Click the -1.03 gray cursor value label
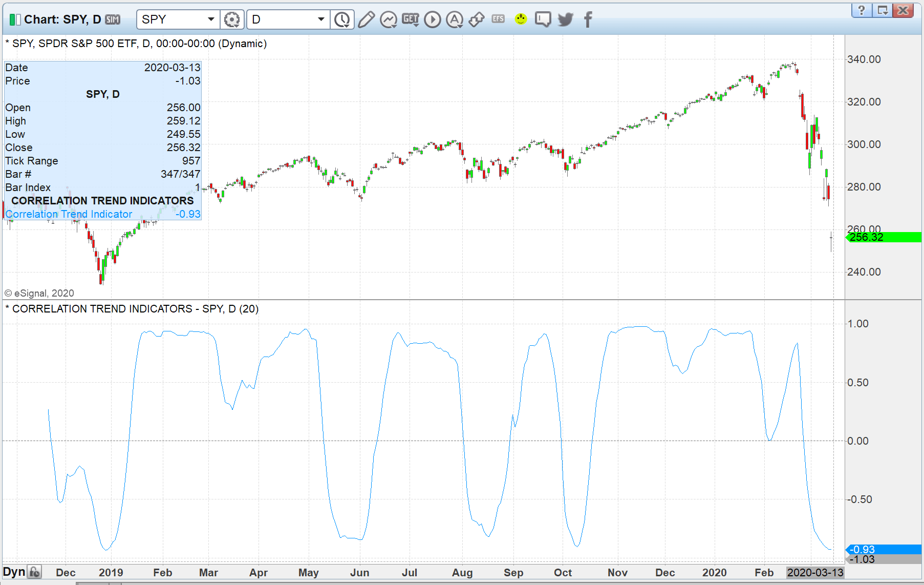The width and height of the screenshot is (924, 585). [884, 559]
